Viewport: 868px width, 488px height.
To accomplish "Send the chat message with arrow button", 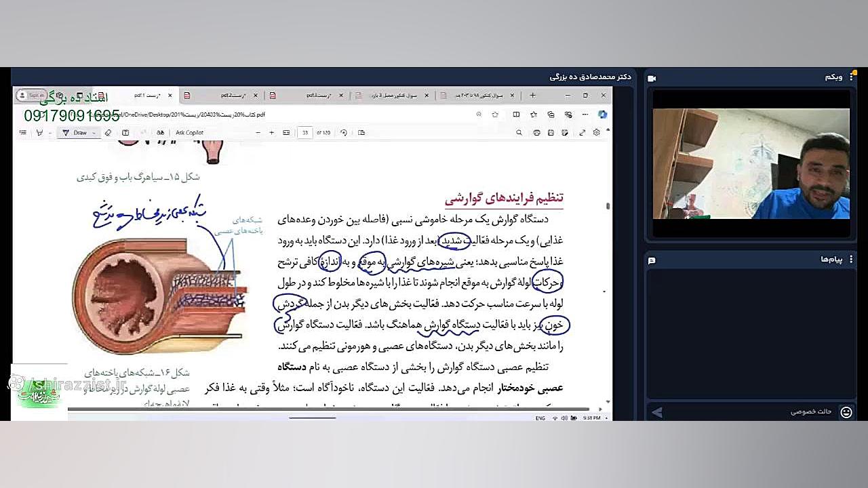I will pyautogui.click(x=656, y=412).
